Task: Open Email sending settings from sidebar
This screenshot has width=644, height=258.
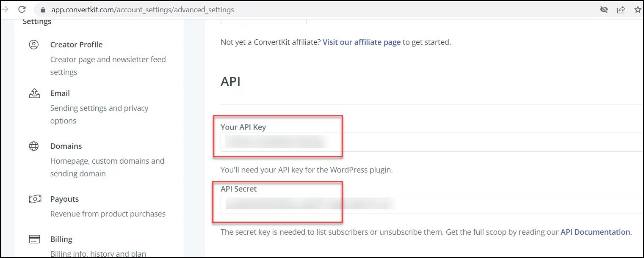Action: pyautogui.click(x=60, y=93)
